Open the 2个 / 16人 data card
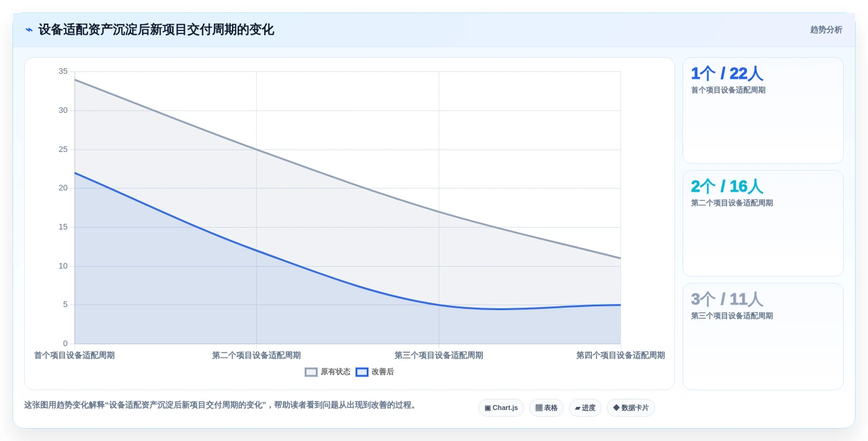Viewport: 868px width, 441px height. 763,223
